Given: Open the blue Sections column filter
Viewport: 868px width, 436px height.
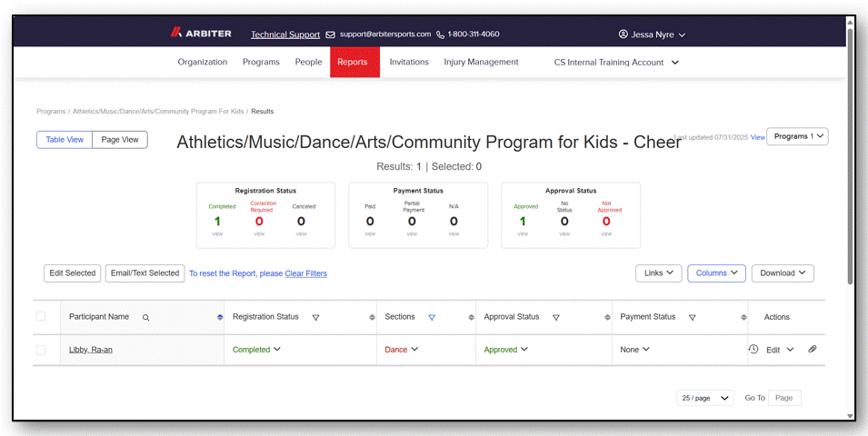Looking at the screenshot, I should pos(432,318).
